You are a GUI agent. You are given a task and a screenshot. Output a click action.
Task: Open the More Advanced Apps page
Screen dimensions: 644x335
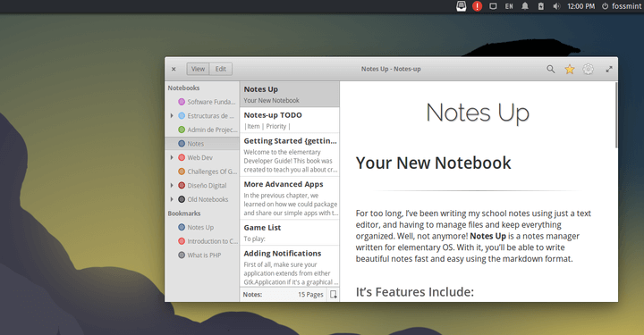[x=290, y=198]
